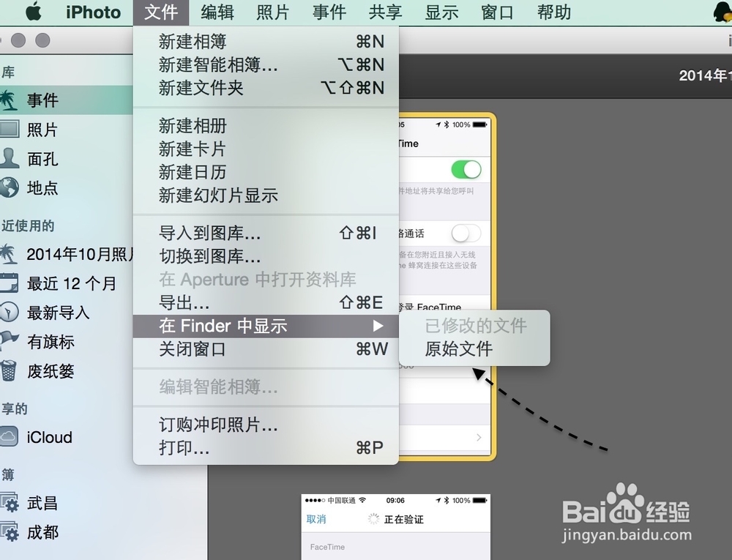This screenshot has width=732, height=560.
Task: Click the flag icon for 有旗标
Action: pyautogui.click(x=10, y=341)
